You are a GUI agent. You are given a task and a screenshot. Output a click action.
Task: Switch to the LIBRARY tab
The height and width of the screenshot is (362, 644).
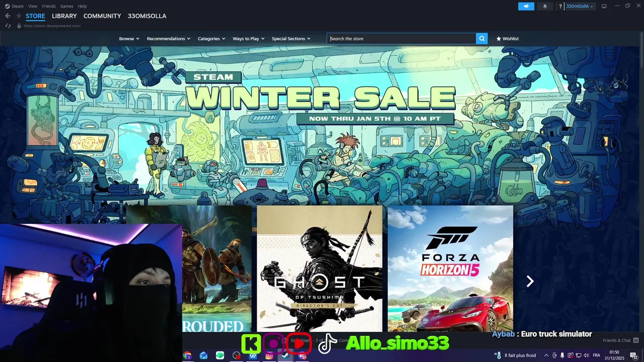click(64, 16)
